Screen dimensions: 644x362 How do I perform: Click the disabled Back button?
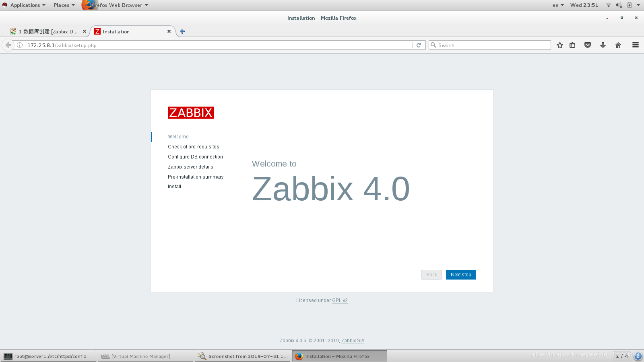[x=431, y=275]
